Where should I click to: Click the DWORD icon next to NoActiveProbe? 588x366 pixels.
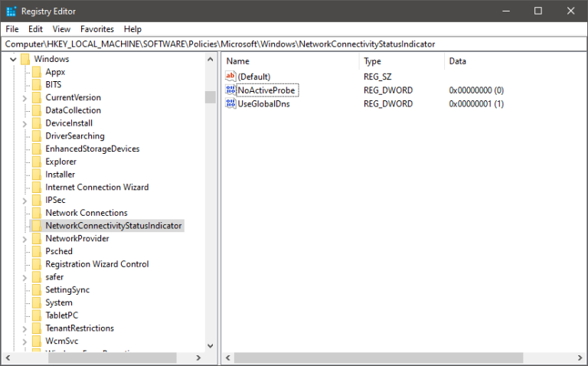231,90
